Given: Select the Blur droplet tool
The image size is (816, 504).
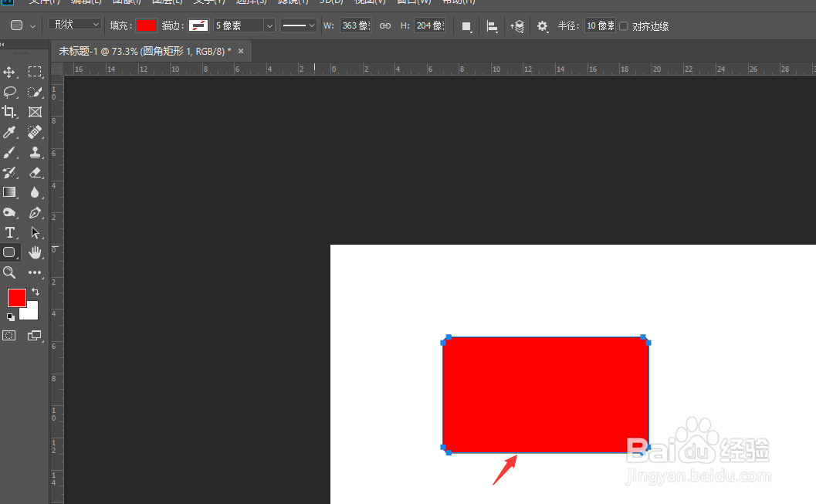Looking at the screenshot, I should [35, 192].
